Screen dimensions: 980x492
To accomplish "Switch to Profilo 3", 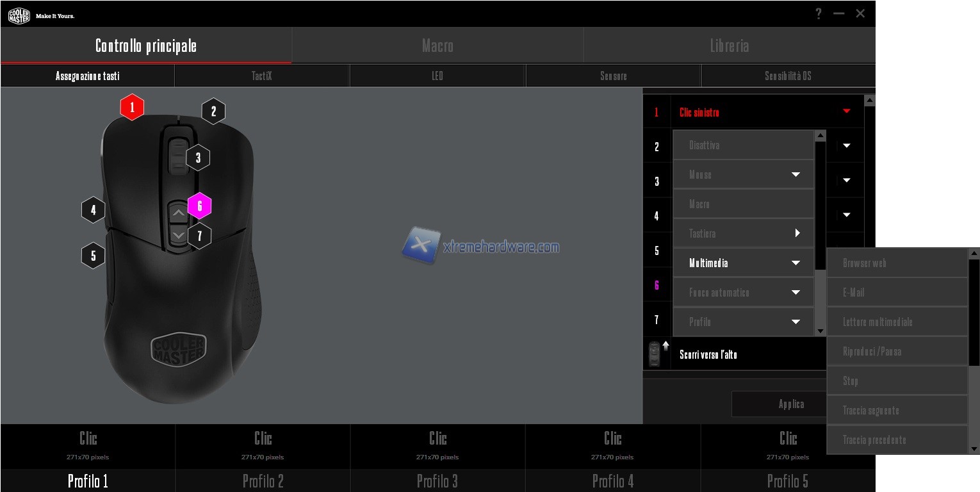I will (437, 480).
